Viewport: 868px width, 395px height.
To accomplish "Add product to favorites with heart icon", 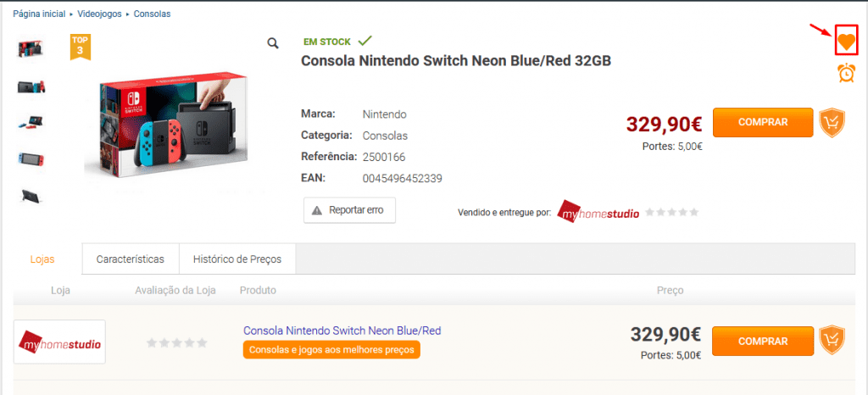I will (x=846, y=42).
